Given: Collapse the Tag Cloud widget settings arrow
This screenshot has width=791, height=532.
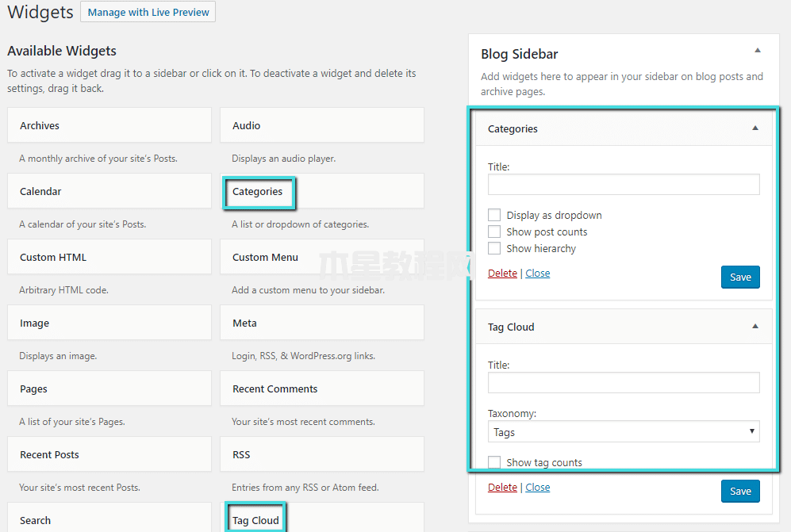Looking at the screenshot, I should coord(755,327).
